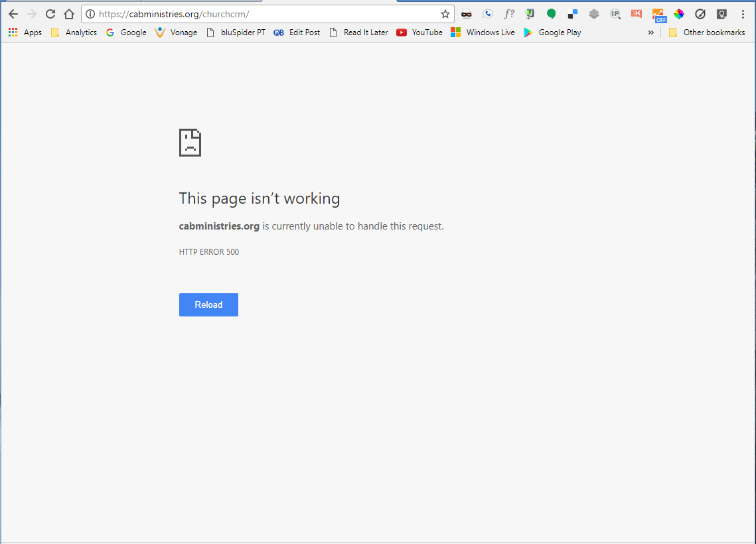Click the masked-face extension icon
Image resolution: width=756 pixels, height=544 pixels.
coord(466,14)
